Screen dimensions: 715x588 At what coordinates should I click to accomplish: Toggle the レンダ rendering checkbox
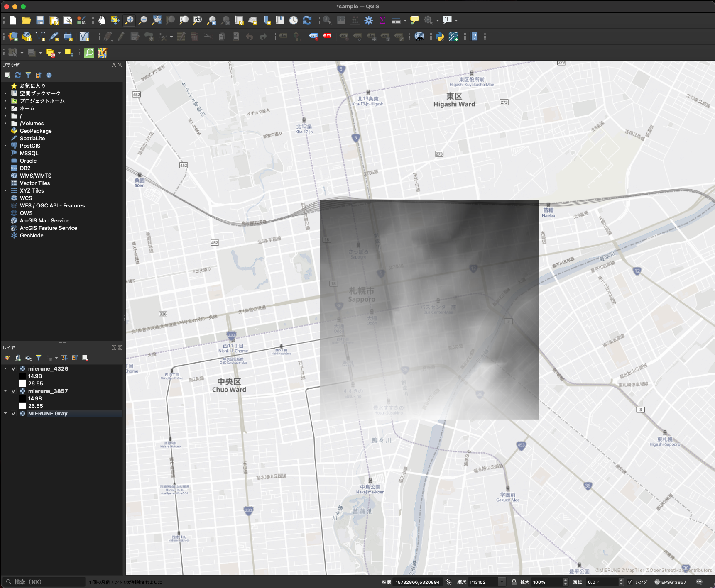pyautogui.click(x=629, y=582)
